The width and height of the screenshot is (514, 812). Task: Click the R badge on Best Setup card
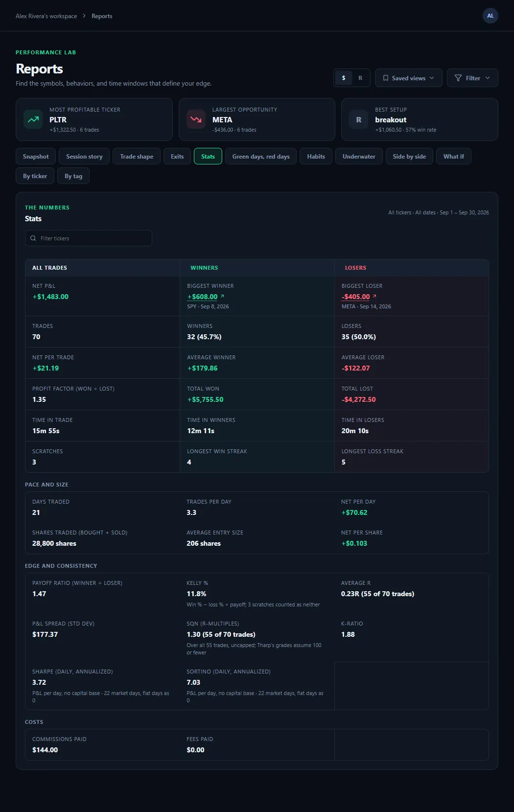(x=359, y=119)
